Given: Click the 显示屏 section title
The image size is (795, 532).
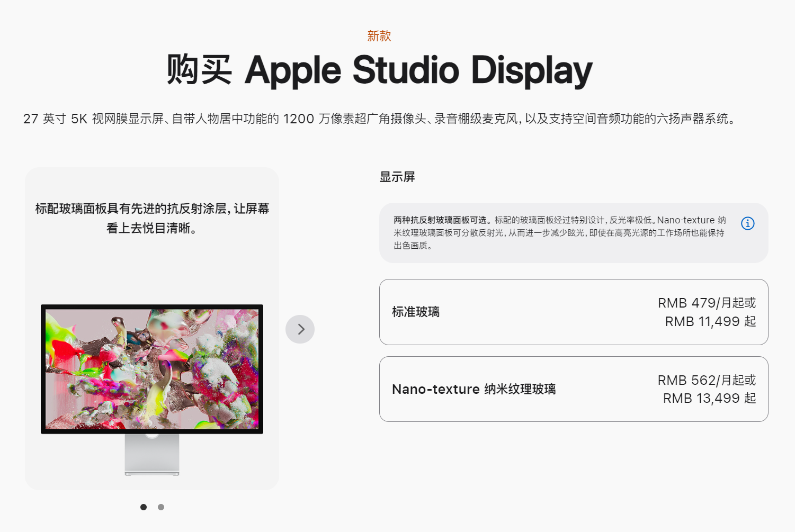Looking at the screenshot, I should (397, 177).
